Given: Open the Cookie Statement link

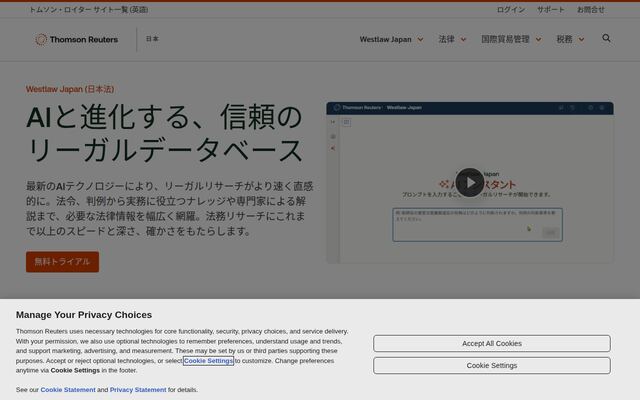Looking at the screenshot, I should (68, 390).
